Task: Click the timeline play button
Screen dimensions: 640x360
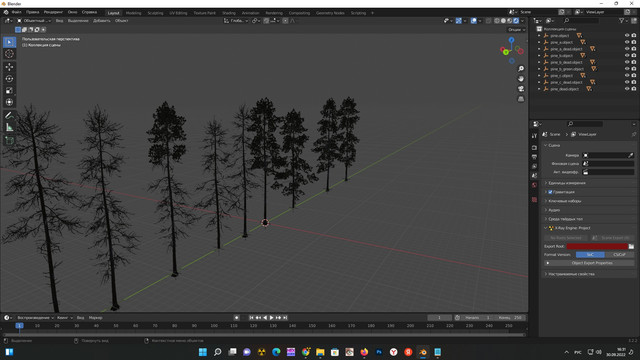Action: (x=271, y=318)
